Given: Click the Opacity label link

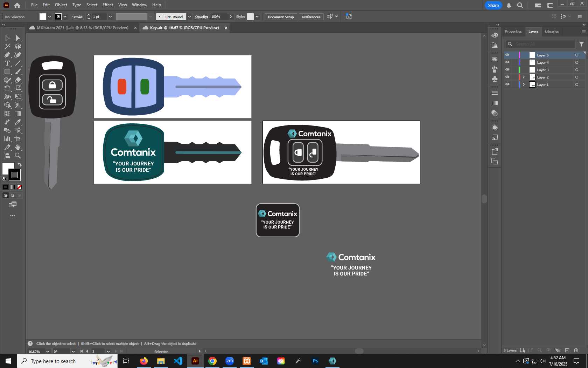Looking at the screenshot, I should click(202, 17).
